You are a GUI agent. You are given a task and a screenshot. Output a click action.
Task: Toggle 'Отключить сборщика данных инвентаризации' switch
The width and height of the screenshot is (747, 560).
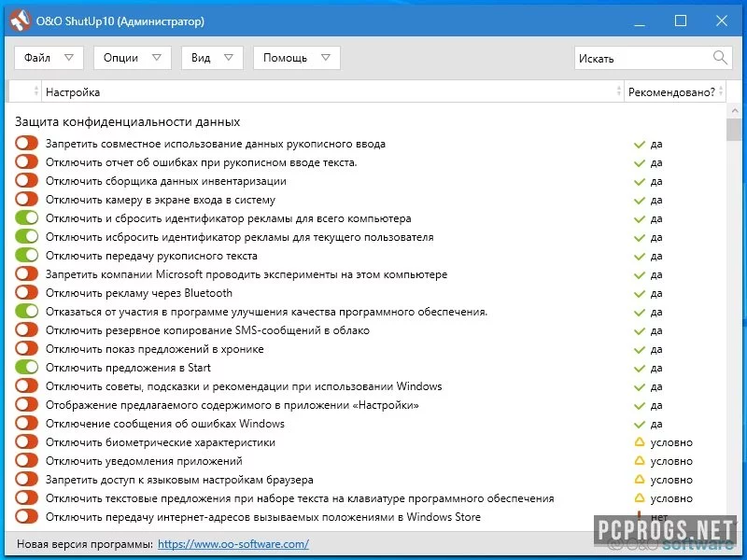tap(26, 180)
